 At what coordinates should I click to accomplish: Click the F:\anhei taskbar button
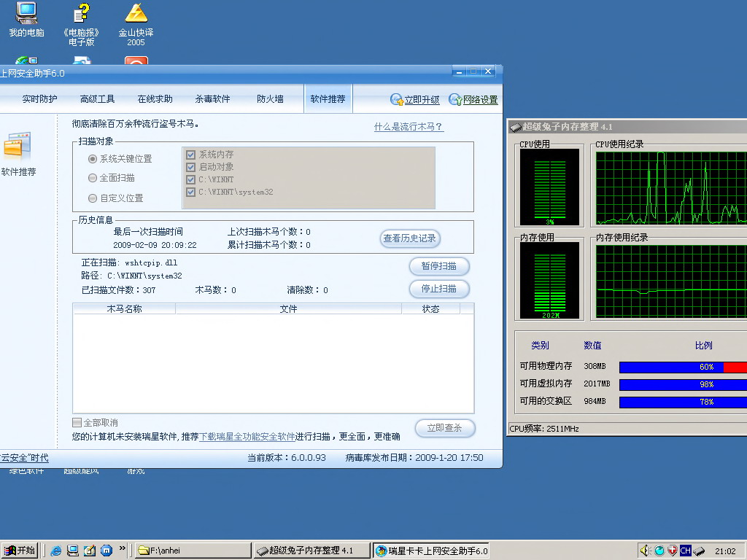193,551
